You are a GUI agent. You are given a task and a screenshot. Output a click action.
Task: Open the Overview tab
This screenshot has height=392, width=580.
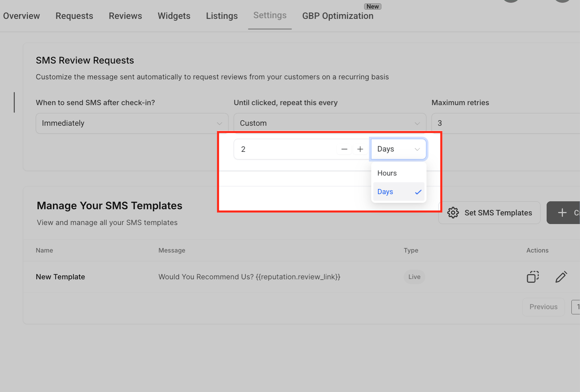pyautogui.click(x=21, y=16)
